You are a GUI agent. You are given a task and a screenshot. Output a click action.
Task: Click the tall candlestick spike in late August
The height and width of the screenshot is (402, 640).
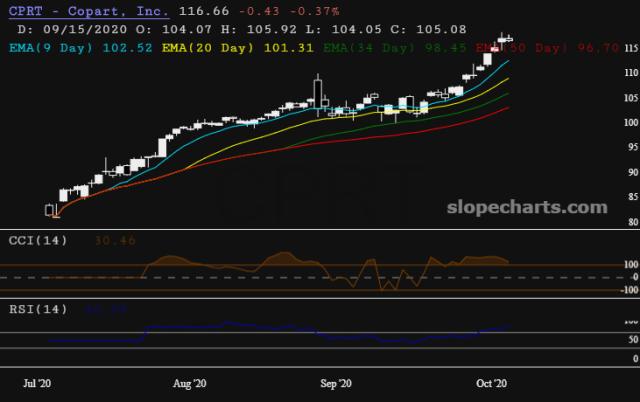click(x=319, y=93)
